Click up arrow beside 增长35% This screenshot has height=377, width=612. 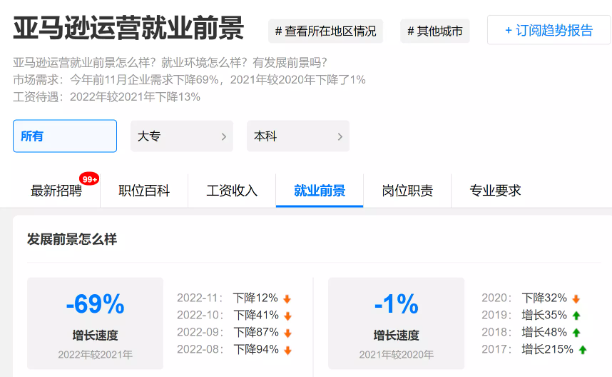click(x=576, y=316)
